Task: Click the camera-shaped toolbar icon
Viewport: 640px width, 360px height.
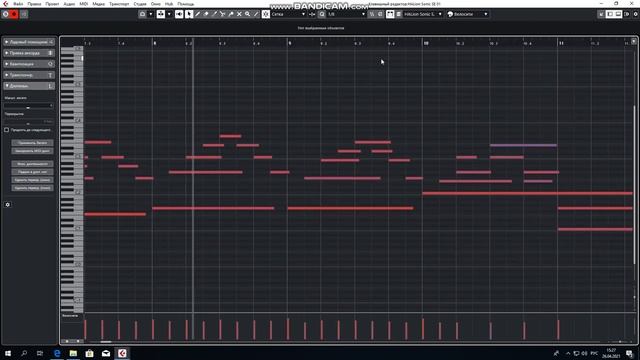Action: [142, 14]
